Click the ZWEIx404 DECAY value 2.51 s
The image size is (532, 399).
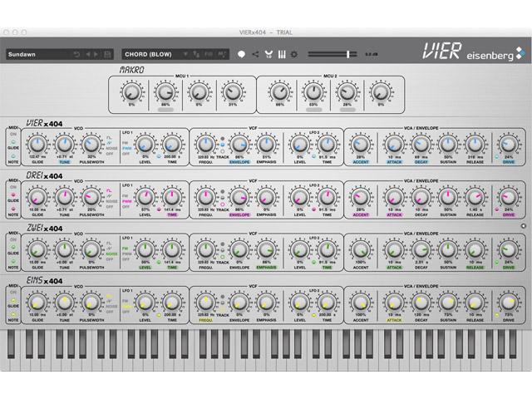(x=421, y=263)
